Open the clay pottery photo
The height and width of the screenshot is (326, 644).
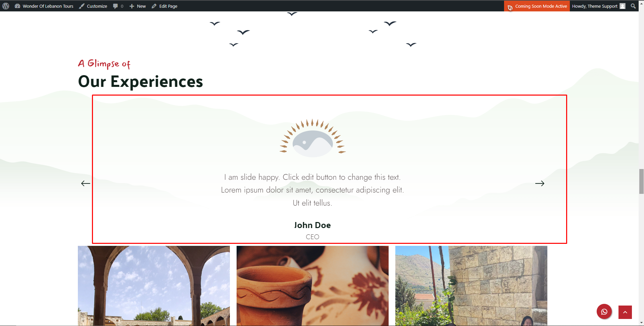(312, 286)
